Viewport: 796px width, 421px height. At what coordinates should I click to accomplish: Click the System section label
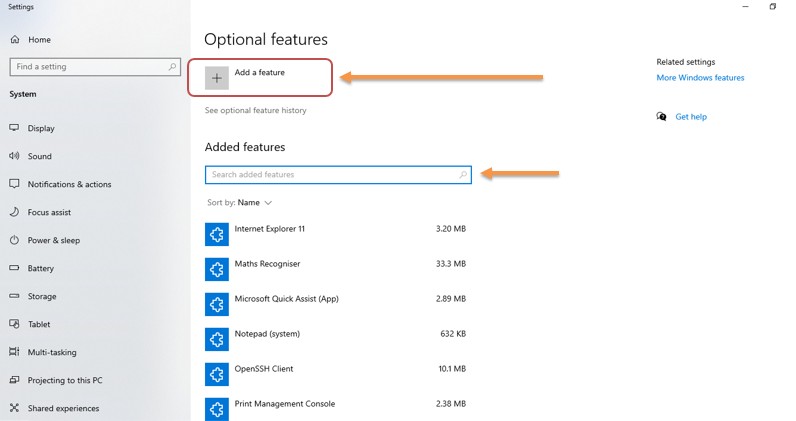tap(23, 94)
